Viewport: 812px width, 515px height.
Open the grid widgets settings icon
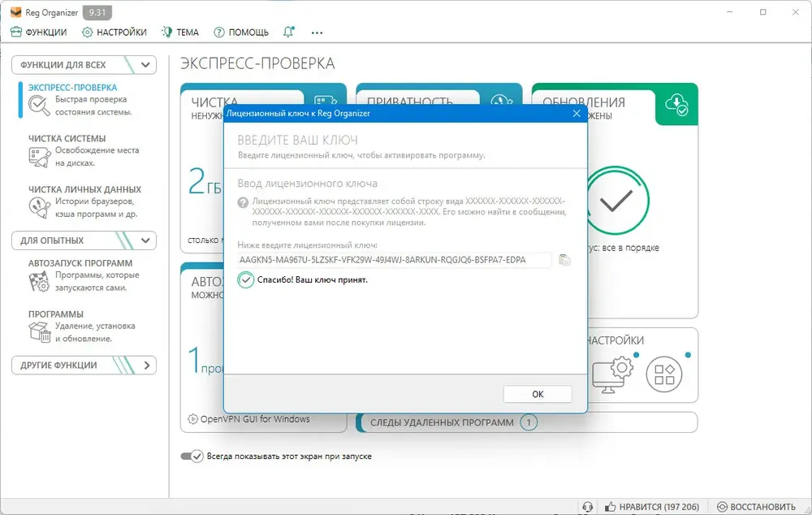click(x=664, y=374)
